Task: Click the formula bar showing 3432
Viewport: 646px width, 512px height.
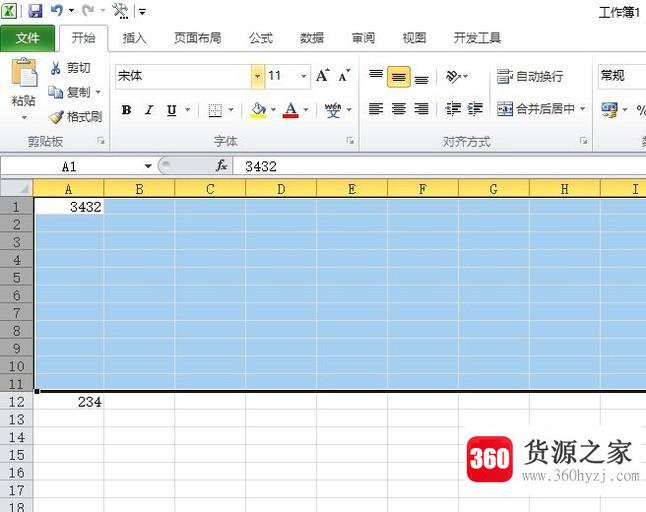Action: pyautogui.click(x=440, y=166)
